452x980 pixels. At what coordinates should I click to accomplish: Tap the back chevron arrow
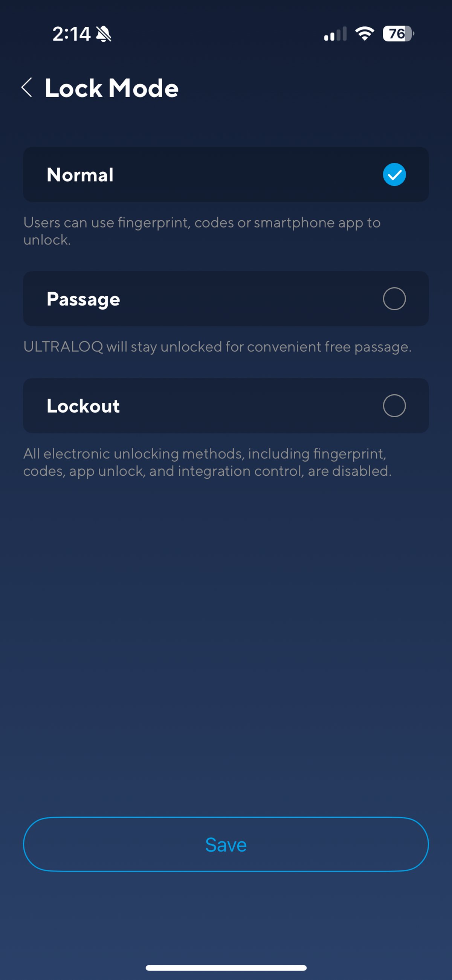tap(27, 88)
